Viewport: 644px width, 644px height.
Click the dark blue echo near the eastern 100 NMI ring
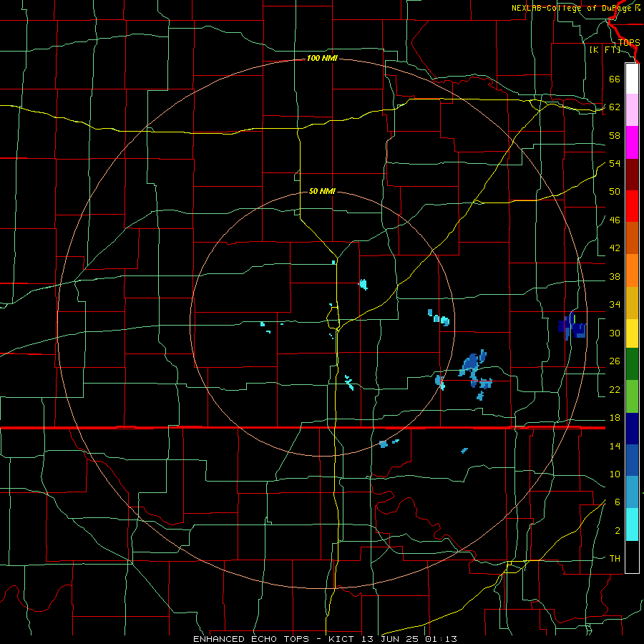click(x=572, y=327)
